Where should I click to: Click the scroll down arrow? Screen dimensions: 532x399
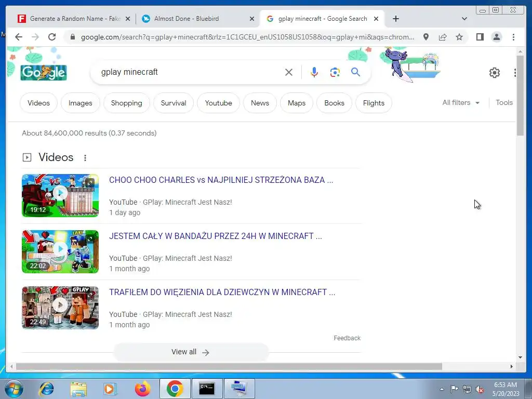click(x=520, y=357)
